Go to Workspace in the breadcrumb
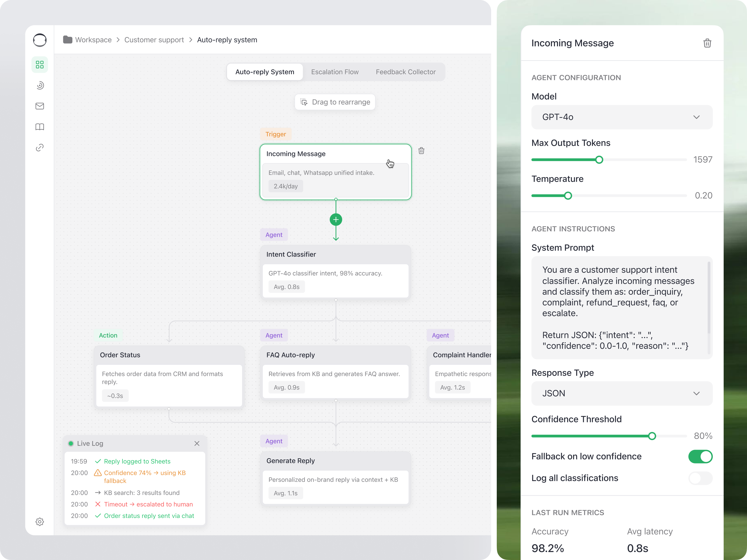The height and width of the screenshot is (560, 747). pyautogui.click(x=93, y=40)
